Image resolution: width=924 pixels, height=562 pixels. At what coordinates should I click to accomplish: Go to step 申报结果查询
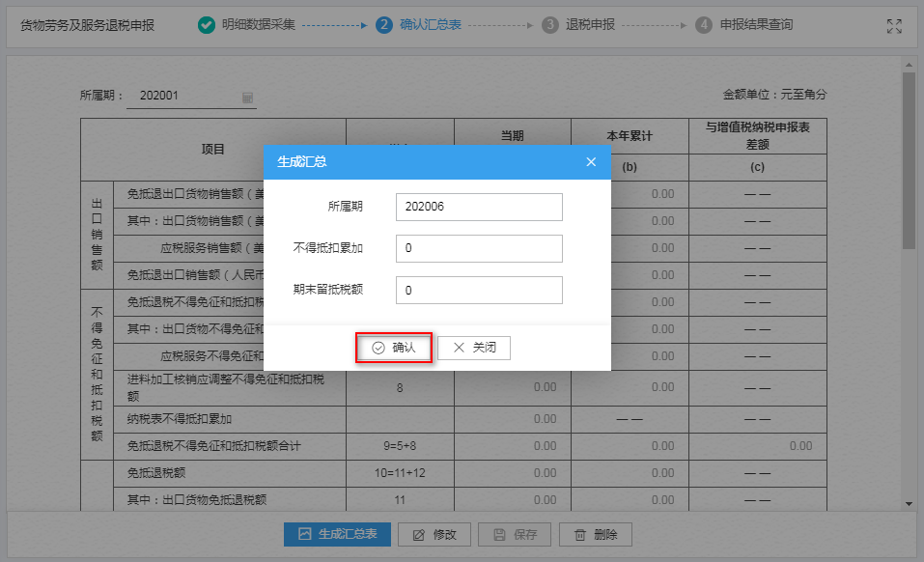tap(756, 25)
